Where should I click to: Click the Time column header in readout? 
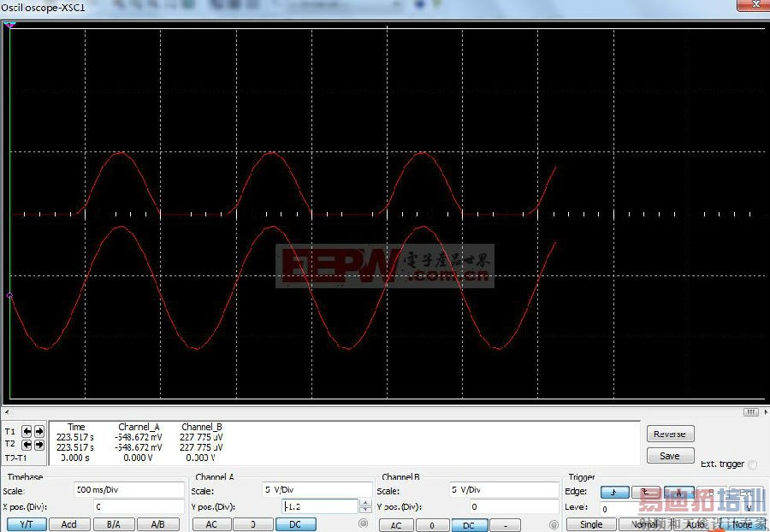point(76,427)
